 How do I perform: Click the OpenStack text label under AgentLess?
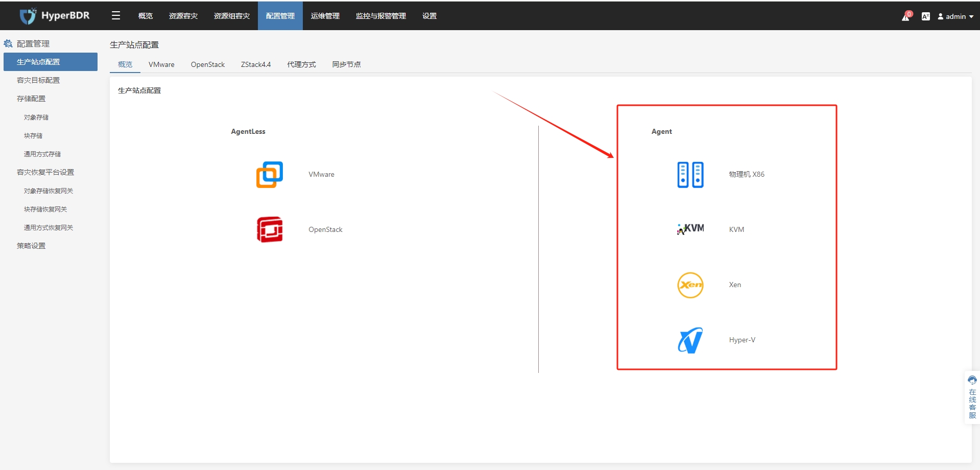(325, 230)
